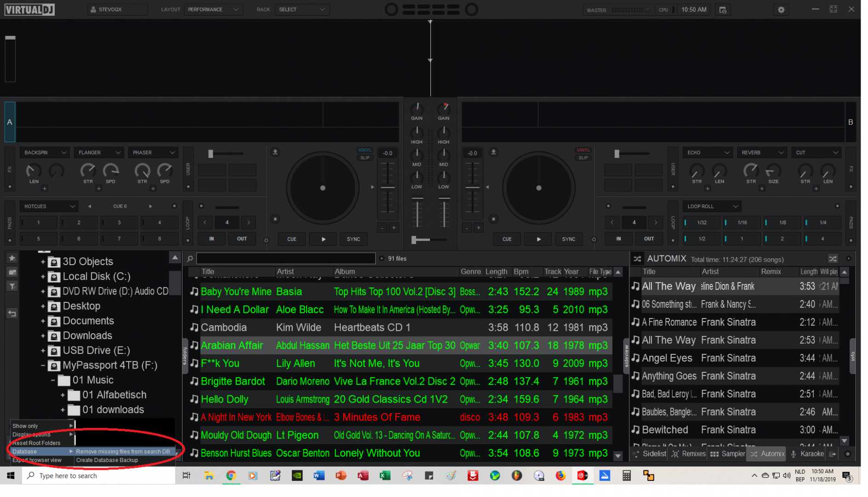The image size is (868, 497).
Task: Halve the deck A loop length
Action: pos(205,223)
